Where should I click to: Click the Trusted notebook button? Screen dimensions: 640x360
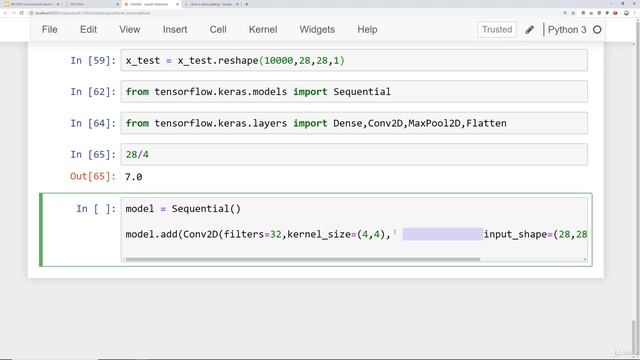click(x=497, y=30)
